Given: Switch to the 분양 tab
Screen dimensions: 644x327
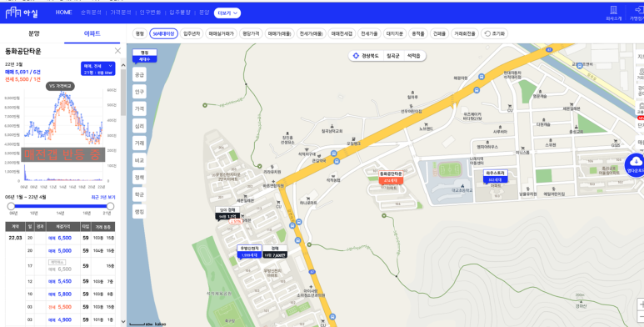Looking at the screenshot, I should click(x=33, y=33).
